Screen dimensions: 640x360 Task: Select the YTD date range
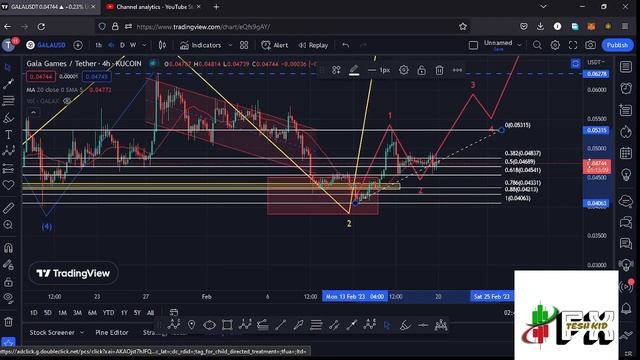pos(108,313)
